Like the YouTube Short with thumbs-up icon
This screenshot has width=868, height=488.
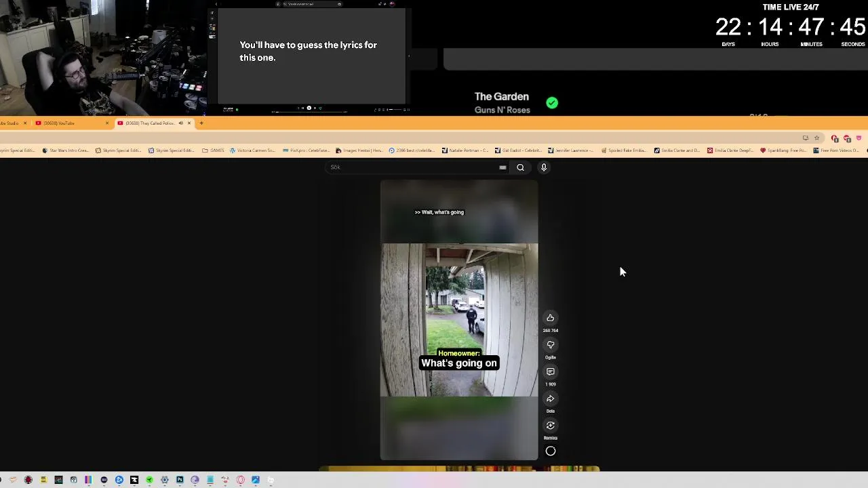(x=551, y=317)
